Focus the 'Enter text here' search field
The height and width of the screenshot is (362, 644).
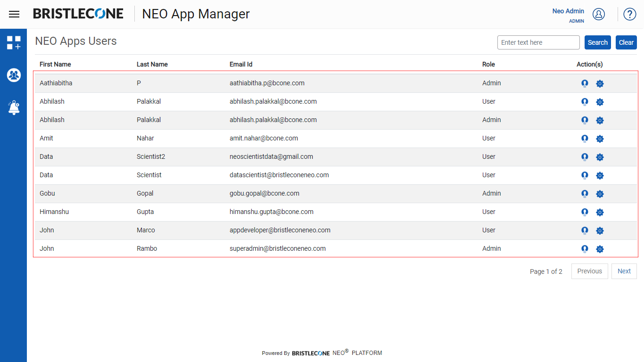pyautogui.click(x=538, y=42)
